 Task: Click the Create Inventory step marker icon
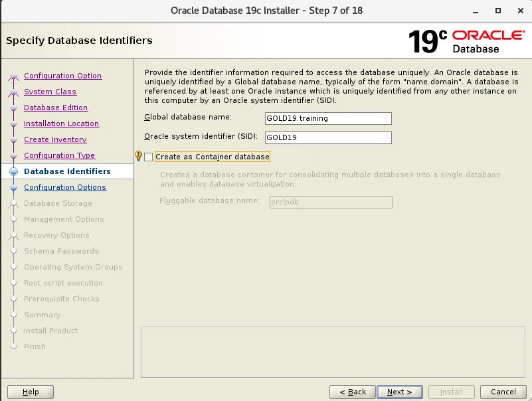pos(13,140)
